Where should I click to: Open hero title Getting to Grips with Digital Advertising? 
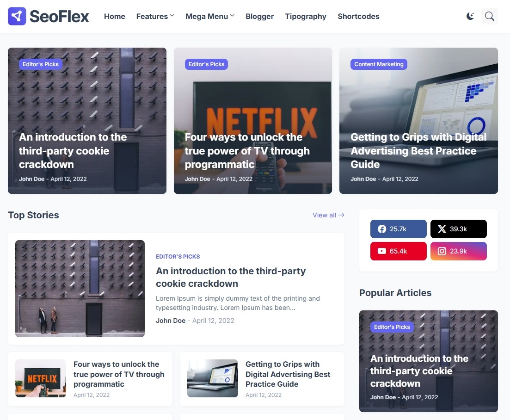(x=418, y=151)
